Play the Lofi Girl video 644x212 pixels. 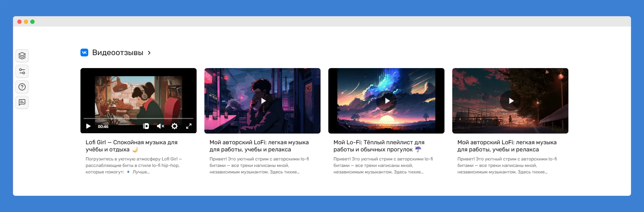point(88,126)
